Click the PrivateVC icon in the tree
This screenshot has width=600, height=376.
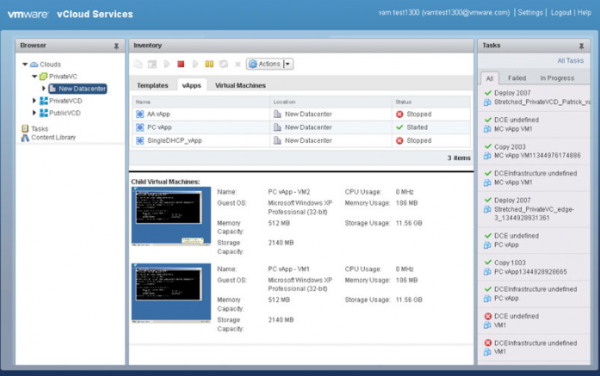43,77
